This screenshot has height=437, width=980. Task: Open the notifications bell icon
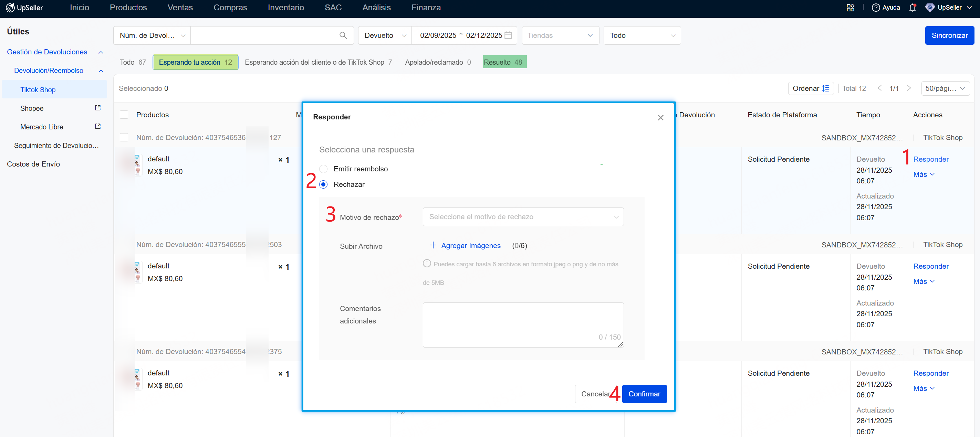pyautogui.click(x=912, y=8)
